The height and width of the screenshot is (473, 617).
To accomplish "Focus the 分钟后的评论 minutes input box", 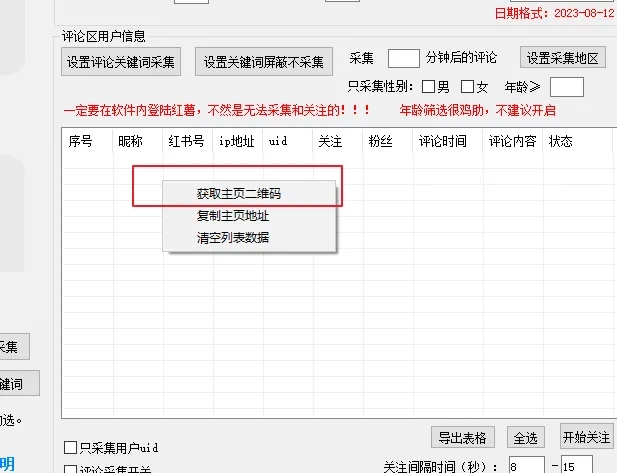I will tap(403, 59).
